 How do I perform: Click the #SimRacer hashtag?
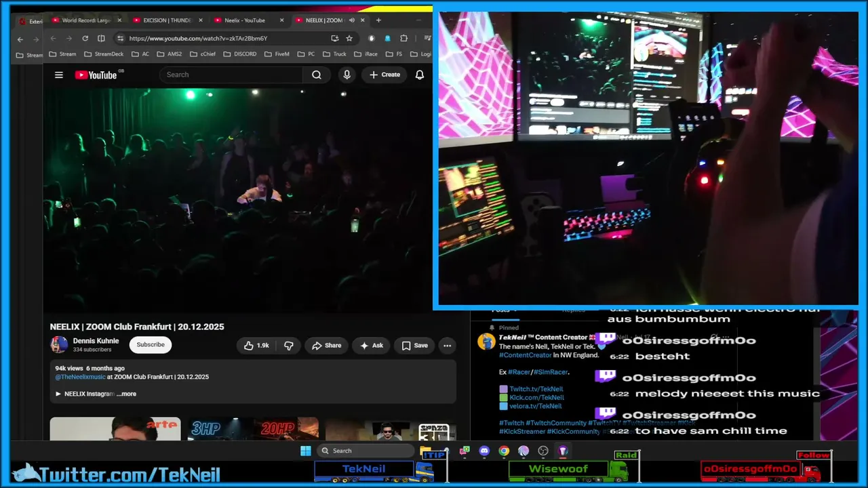click(551, 372)
